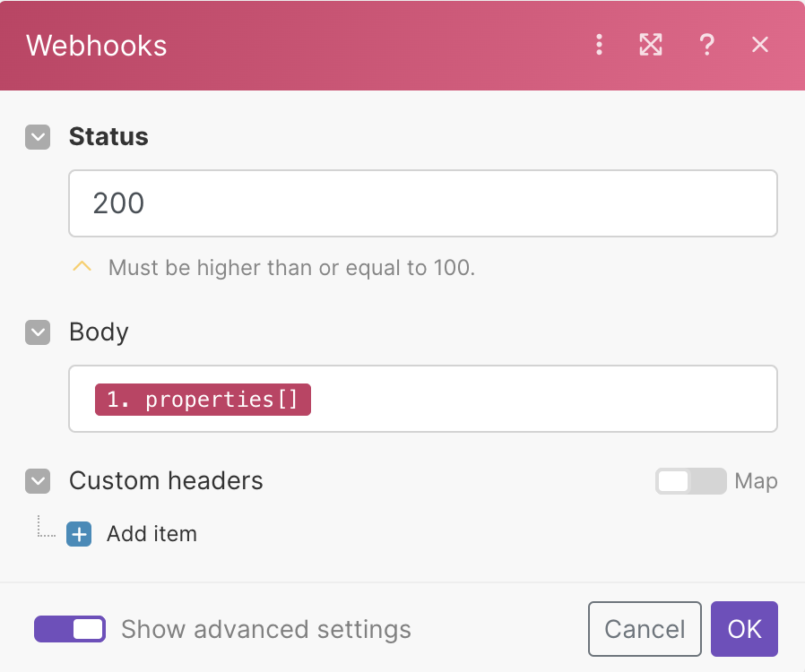Expand the Webhooks dialog to full screen
The image size is (805, 672).
pos(651,45)
